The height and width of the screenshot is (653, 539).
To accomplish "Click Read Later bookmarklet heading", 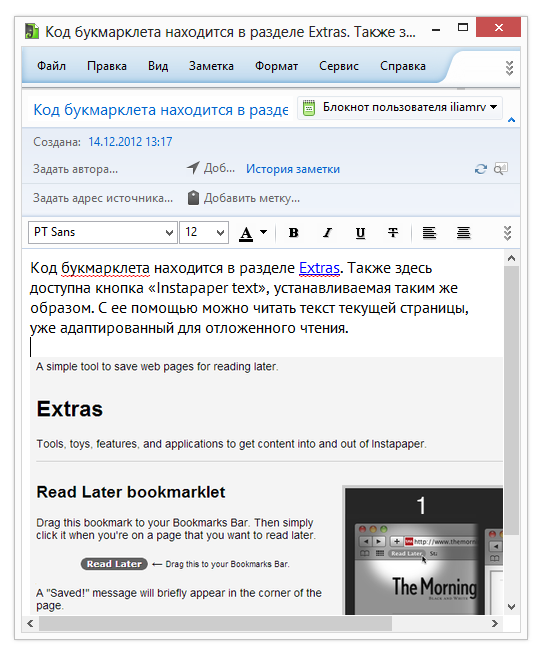I will point(131,492).
